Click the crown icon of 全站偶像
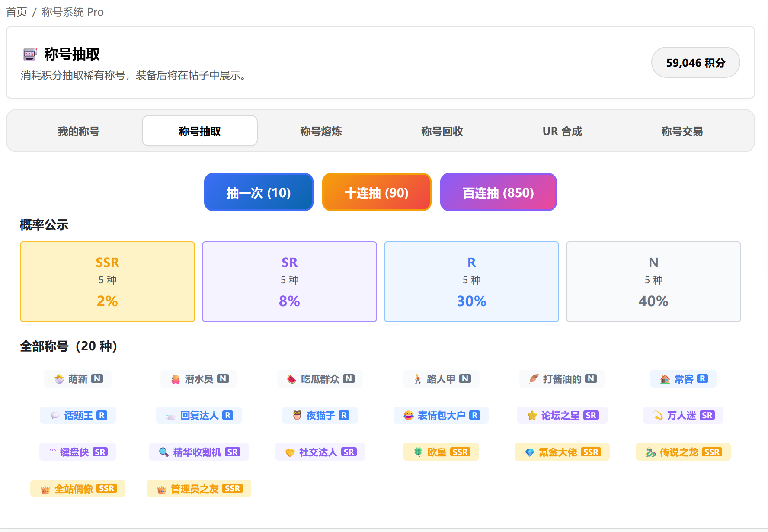 [x=45, y=489]
